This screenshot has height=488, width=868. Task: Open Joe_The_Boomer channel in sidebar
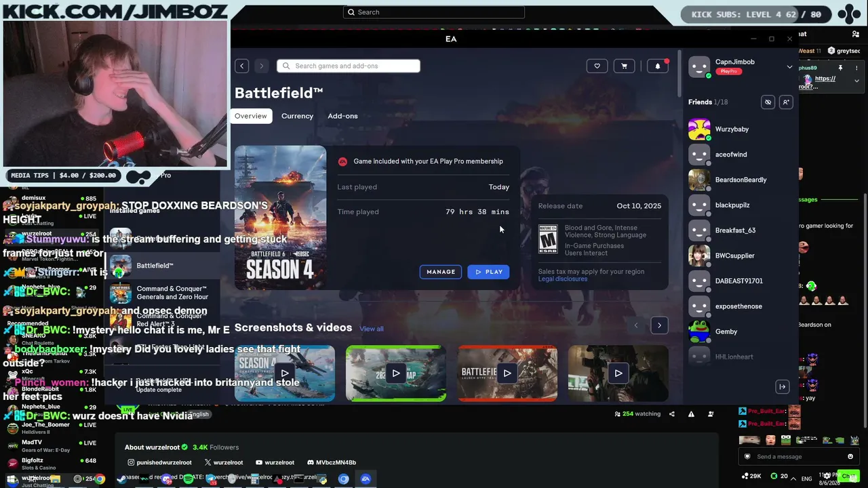click(x=51, y=428)
